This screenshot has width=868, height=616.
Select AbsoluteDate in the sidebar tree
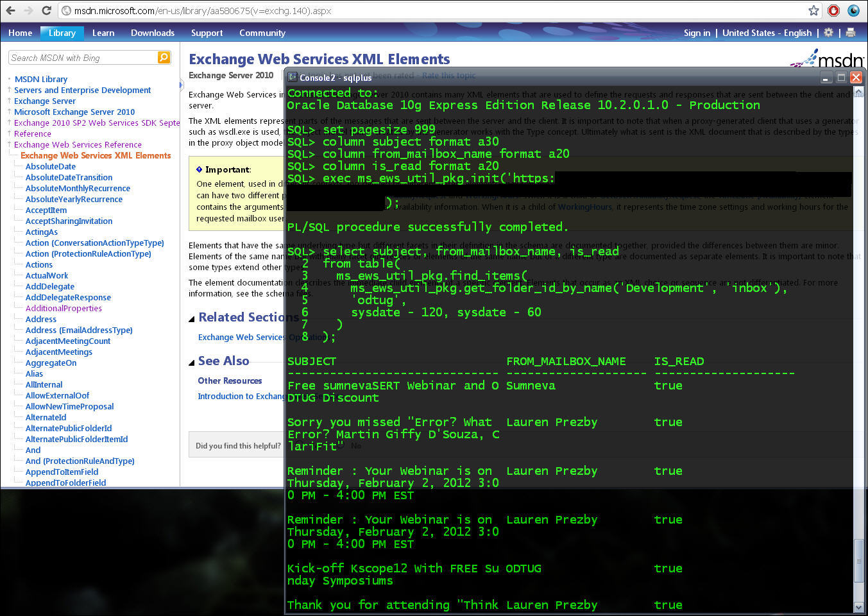coord(50,166)
